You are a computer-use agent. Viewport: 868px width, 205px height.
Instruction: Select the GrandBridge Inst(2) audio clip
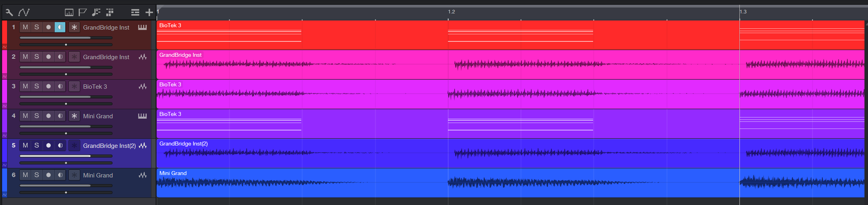(x=510, y=153)
